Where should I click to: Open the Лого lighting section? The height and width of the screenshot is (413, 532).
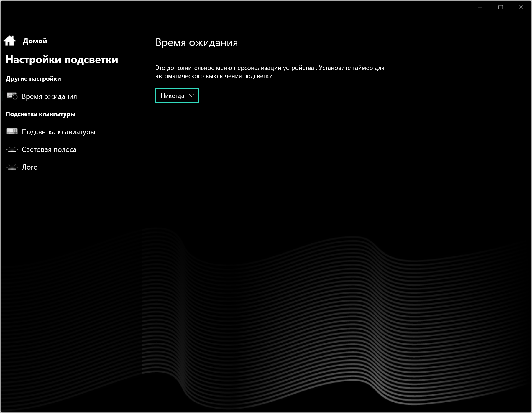29,167
